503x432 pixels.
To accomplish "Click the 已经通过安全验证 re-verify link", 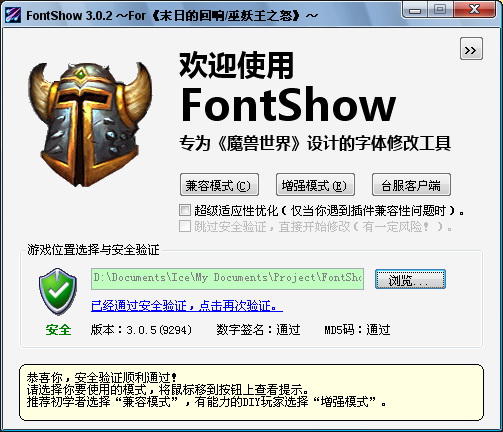I will tap(187, 305).
